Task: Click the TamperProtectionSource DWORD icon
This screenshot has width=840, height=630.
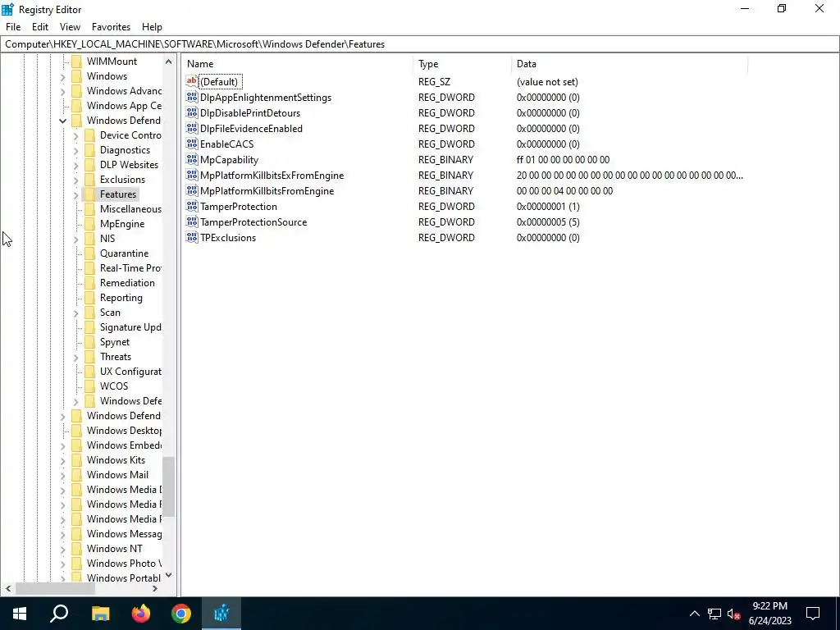Action: point(191,221)
